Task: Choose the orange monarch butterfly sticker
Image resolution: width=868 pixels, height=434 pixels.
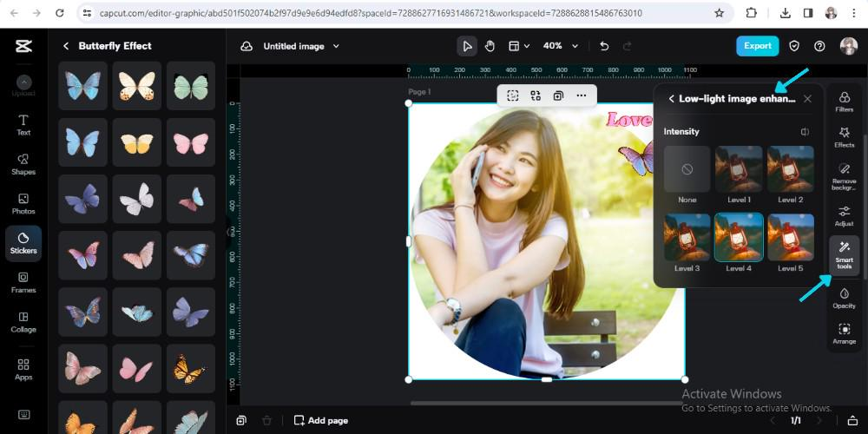Action: [x=190, y=368]
